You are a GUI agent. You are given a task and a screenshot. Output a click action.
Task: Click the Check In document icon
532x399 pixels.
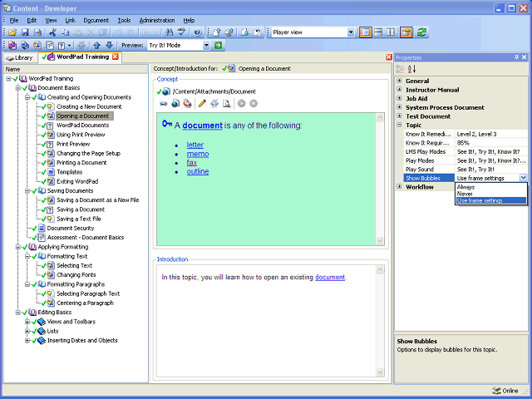[x=217, y=32]
